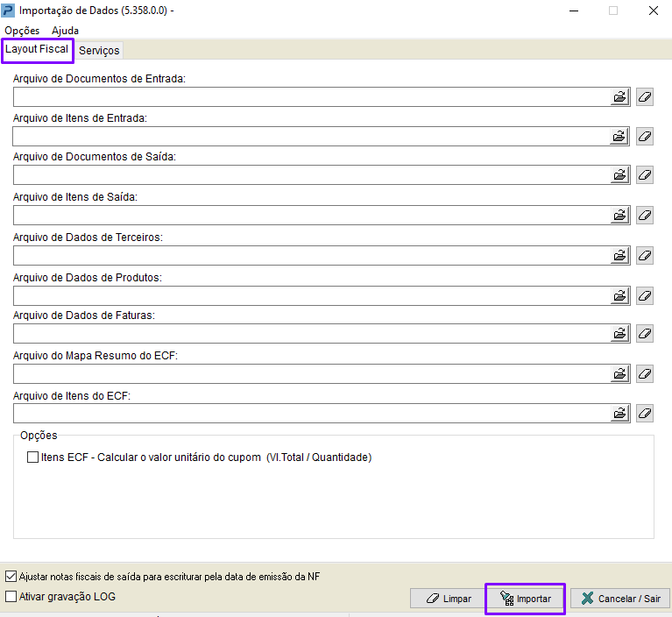
Task: Close the Importação de Dados window
Action: pos(653,11)
